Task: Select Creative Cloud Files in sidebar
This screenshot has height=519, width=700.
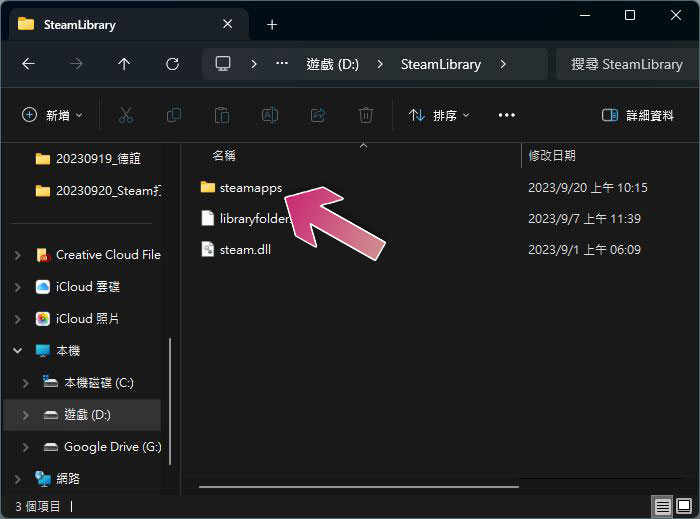Action: click(98, 255)
